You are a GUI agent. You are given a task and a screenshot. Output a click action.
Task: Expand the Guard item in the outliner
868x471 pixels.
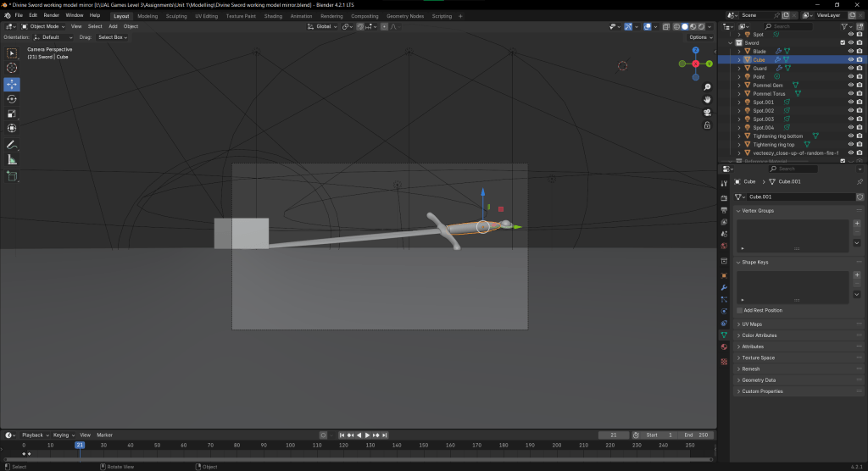pos(739,69)
